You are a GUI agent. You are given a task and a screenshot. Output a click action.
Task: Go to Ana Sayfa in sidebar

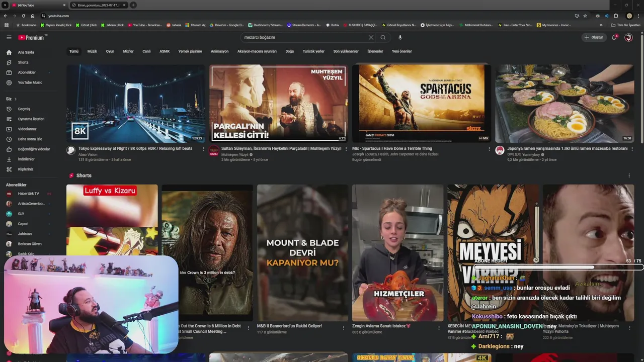click(26, 52)
